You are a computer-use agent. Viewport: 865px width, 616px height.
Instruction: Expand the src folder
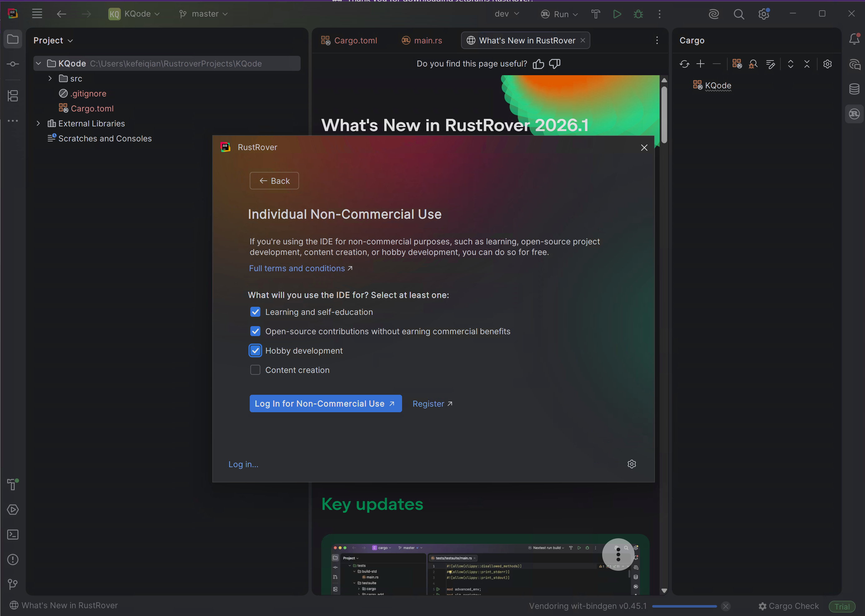click(50, 79)
